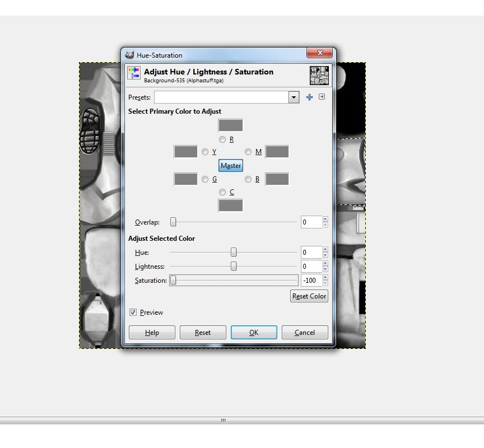Increase Lightness value with up arrow
This screenshot has width=484, height=448.
click(325, 264)
